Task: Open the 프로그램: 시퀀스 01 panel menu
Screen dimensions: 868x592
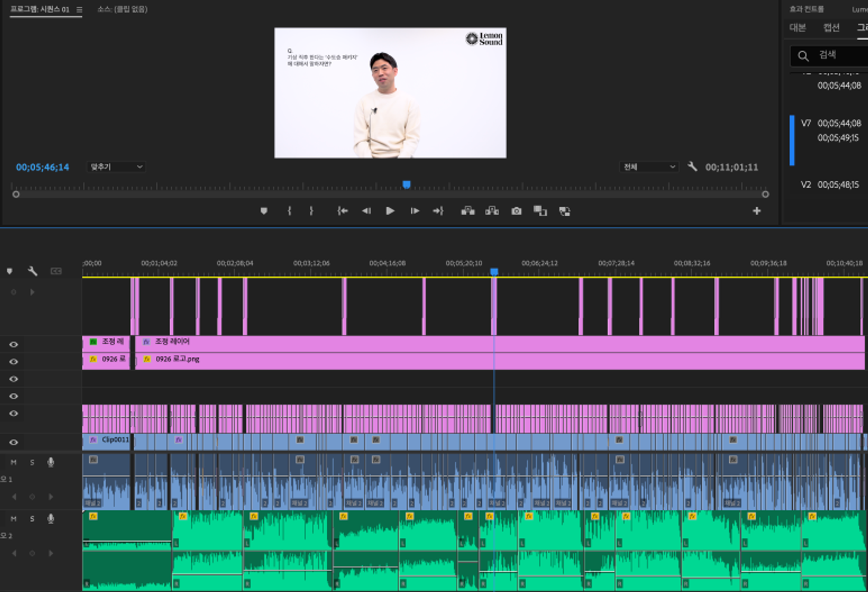Action: point(80,9)
